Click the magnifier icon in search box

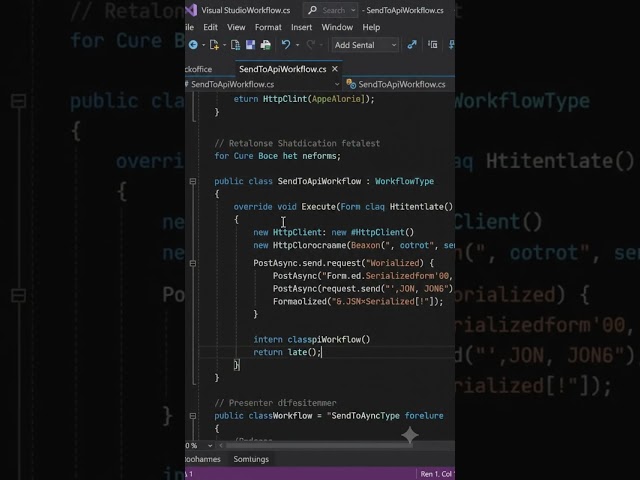point(312,10)
